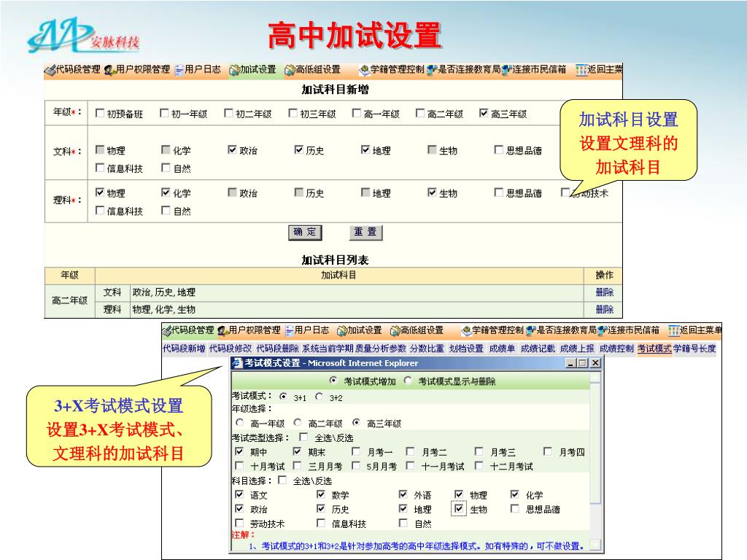Image resolution: width=747 pixels, height=560 pixels.
Task: Click 用户日志 icon in the 考试模式 page toolbar
Action: click(x=289, y=330)
